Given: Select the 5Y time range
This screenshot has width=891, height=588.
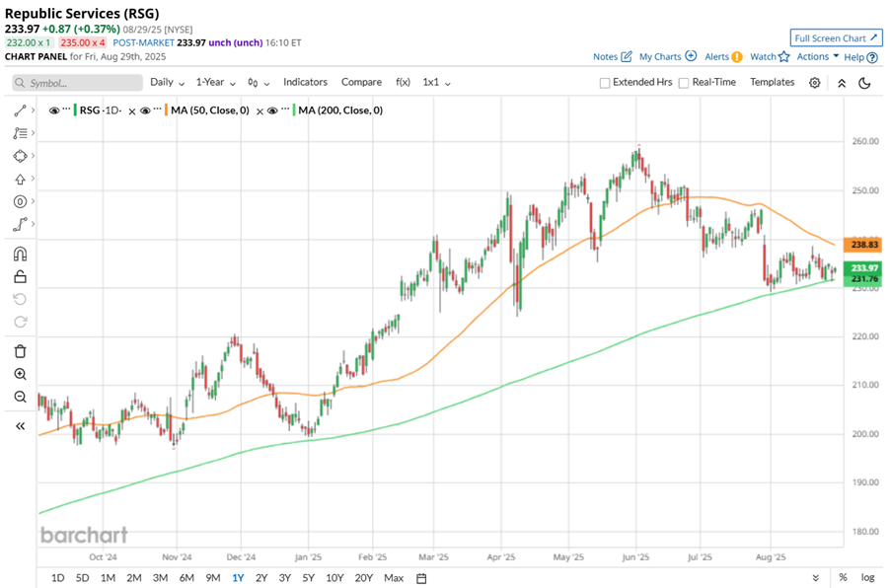Looking at the screenshot, I should 308,578.
